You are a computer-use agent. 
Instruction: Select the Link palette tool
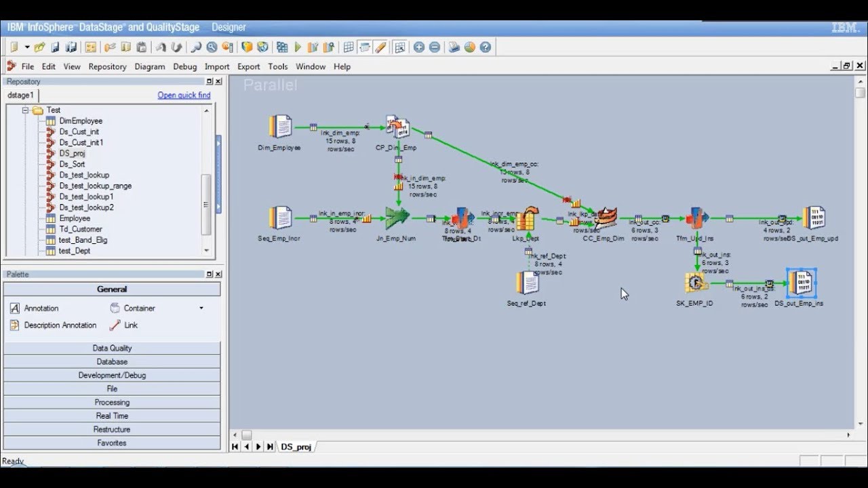click(124, 325)
